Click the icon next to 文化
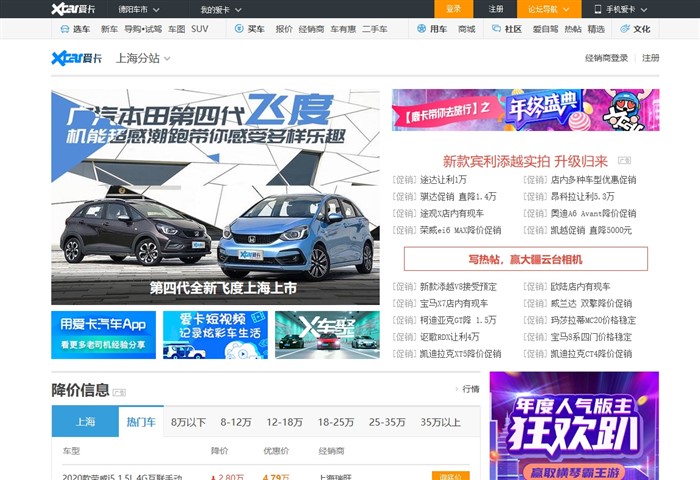Viewport: 700px width, 480px height. (x=625, y=29)
